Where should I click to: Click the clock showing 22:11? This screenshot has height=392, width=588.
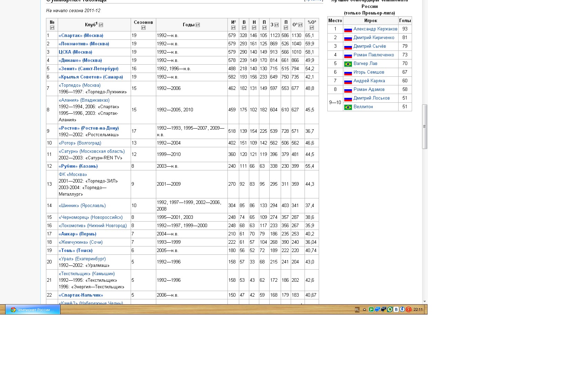[418, 310]
